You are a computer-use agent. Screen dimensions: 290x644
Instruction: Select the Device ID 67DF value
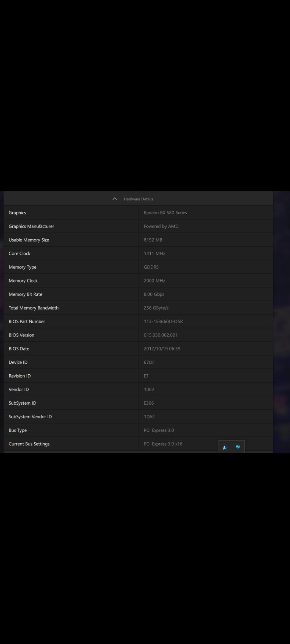(149, 362)
